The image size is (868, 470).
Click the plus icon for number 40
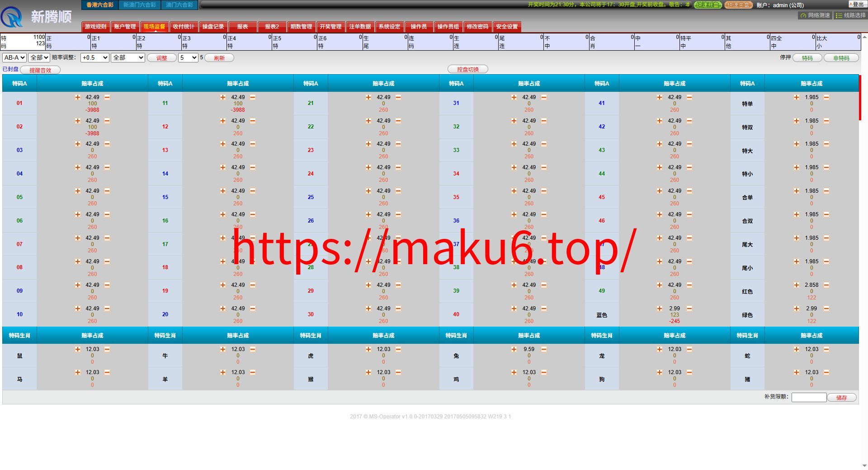(514, 309)
